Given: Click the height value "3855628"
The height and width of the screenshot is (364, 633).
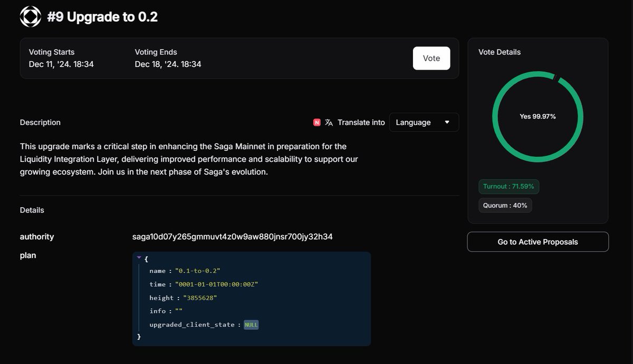Looking at the screenshot, I should click(x=200, y=298).
